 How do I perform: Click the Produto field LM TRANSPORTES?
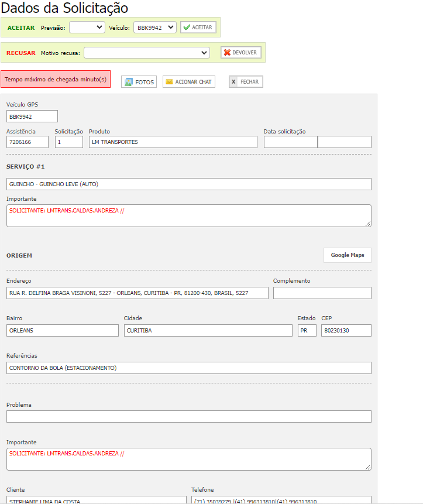point(173,142)
